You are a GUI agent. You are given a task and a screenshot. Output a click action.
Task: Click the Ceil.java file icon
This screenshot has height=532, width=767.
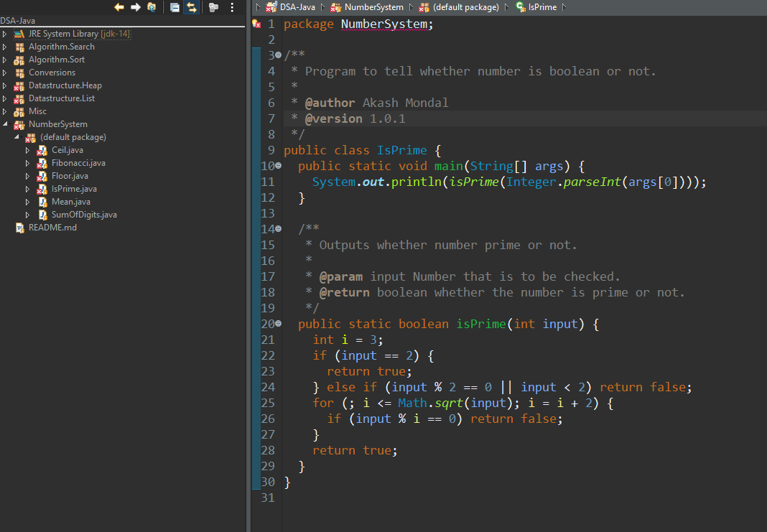coord(42,151)
